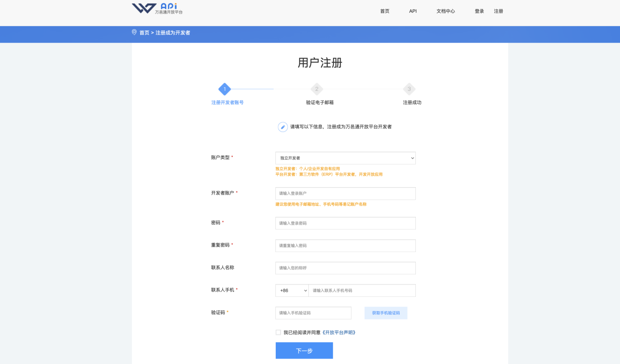Viewport: 620px width, 364px height.
Task: Click step 3 diamond marker
Action: point(409,89)
